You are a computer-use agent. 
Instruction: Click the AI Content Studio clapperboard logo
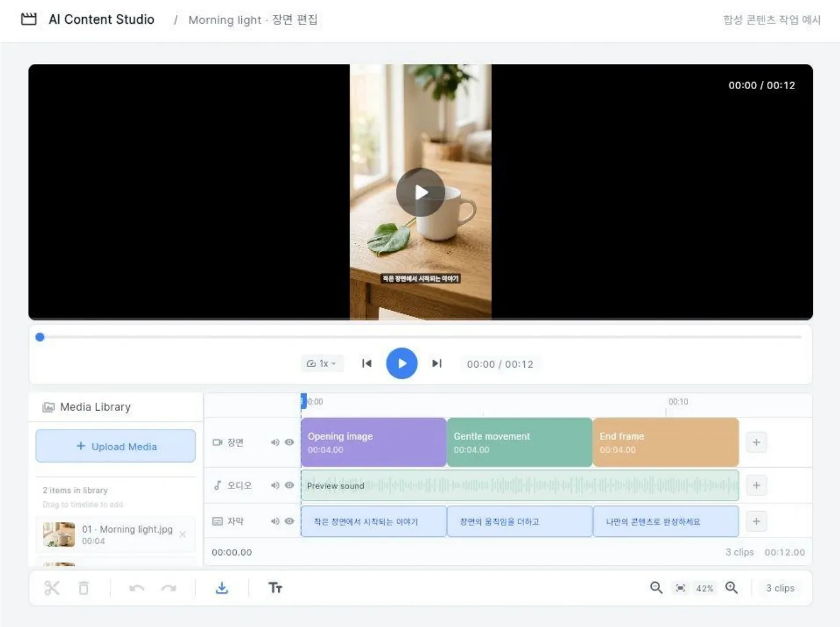[x=29, y=19]
